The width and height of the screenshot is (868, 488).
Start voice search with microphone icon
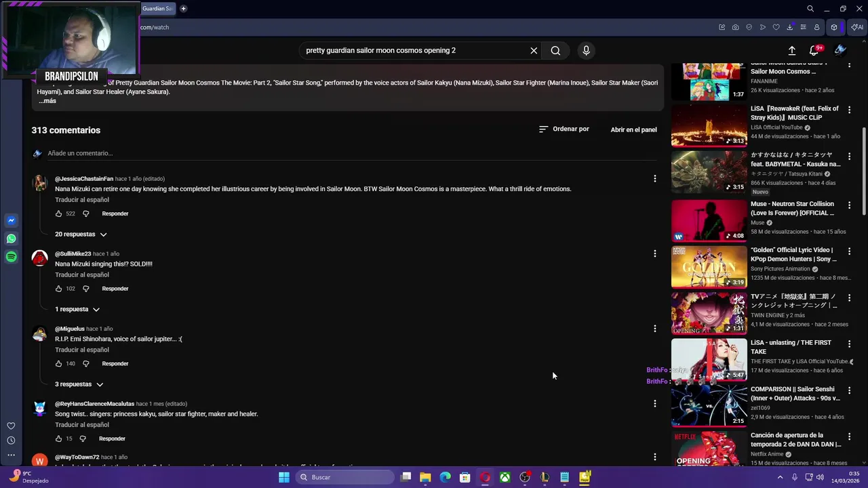tap(586, 50)
